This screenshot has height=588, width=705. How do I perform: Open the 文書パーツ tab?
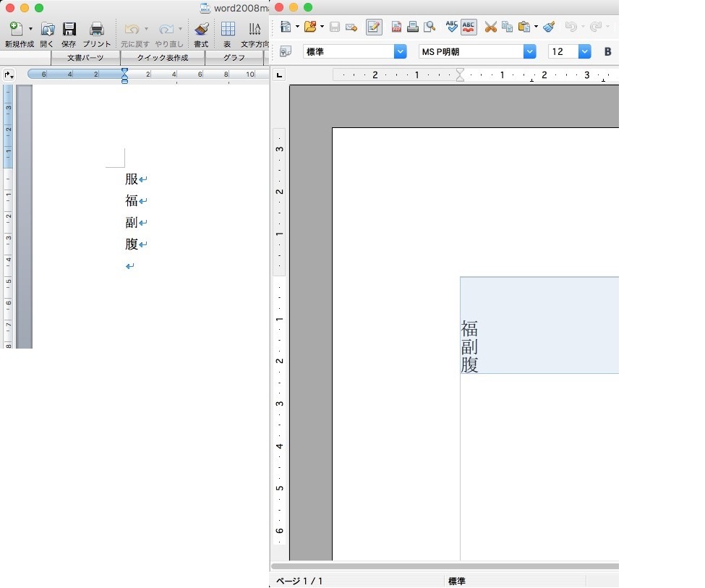(x=85, y=58)
